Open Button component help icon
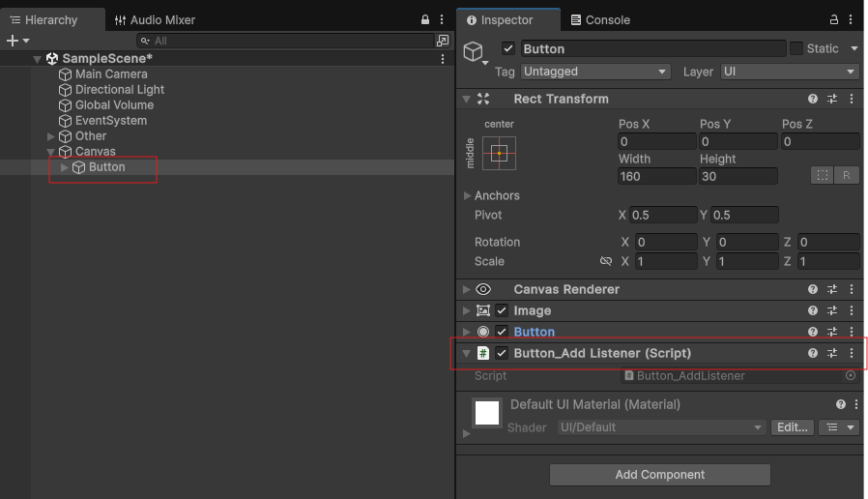868x499 pixels. pyautogui.click(x=813, y=332)
